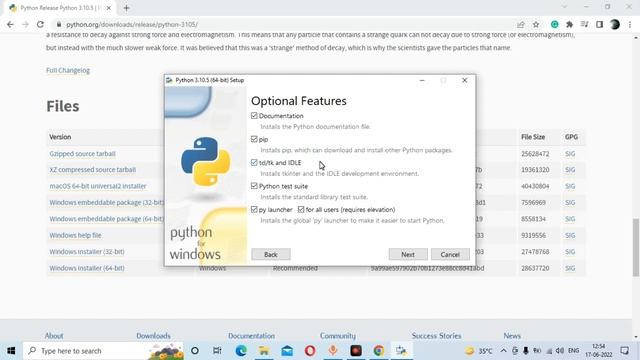
Task: Open the About footer menu
Action: coord(54,336)
